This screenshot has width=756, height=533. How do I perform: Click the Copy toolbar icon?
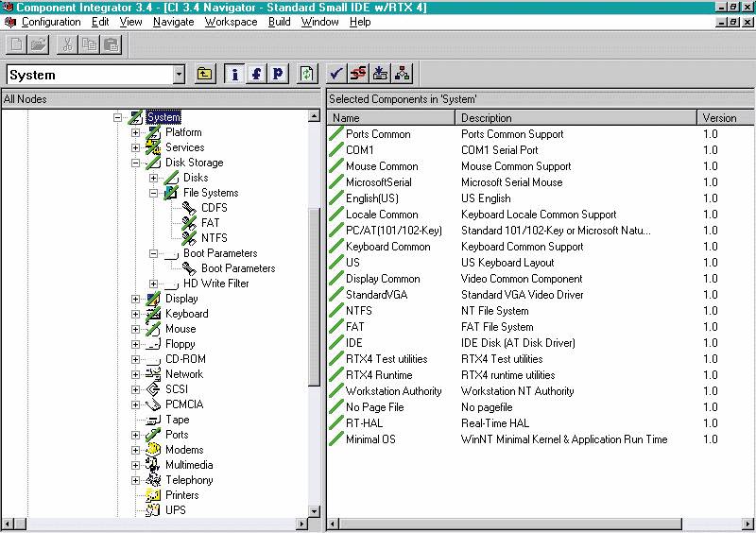[x=89, y=44]
